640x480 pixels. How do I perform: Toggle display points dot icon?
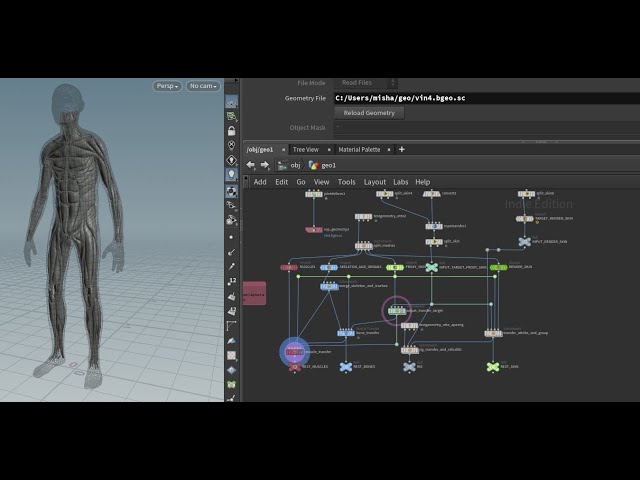tap(231, 237)
